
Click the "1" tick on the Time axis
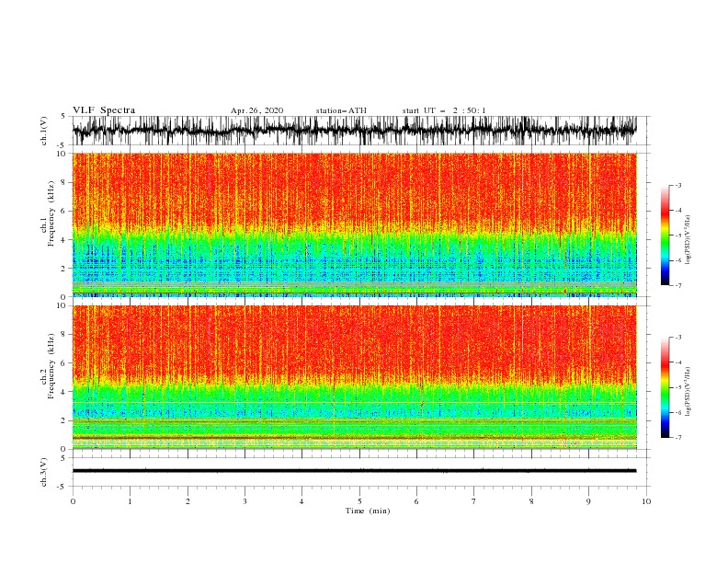[130, 502]
